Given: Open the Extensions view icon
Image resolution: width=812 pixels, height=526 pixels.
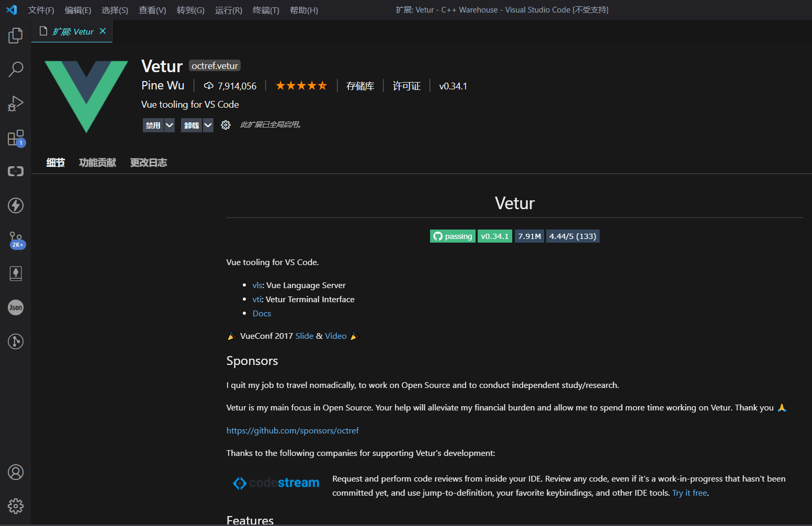Looking at the screenshot, I should [x=16, y=138].
